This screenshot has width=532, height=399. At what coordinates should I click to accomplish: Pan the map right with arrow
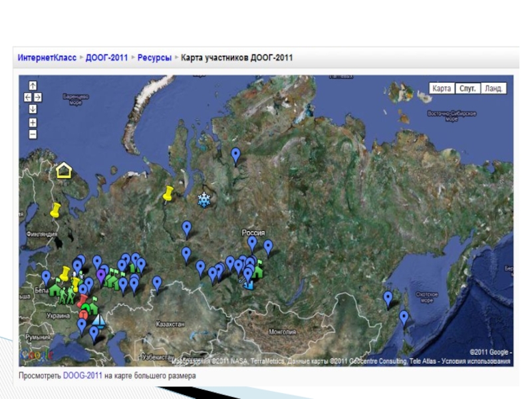click(x=39, y=97)
